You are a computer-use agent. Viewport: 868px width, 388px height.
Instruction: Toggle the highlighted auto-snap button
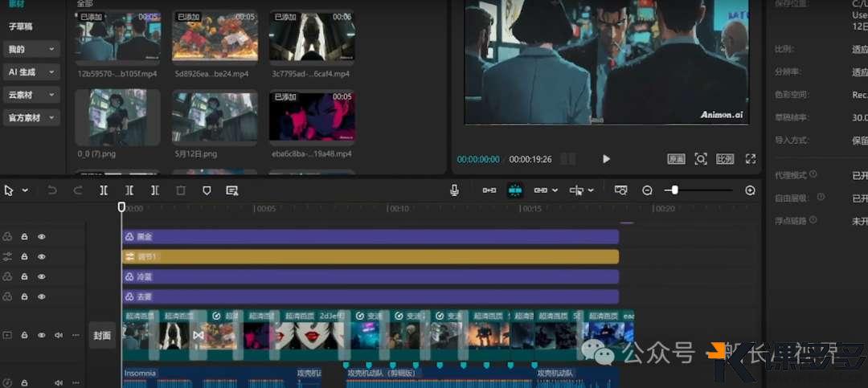coord(515,190)
